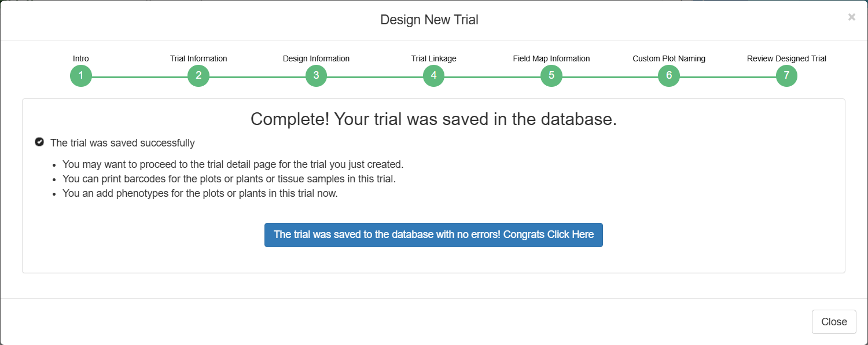The image size is (868, 345).
Task: Dismiss dialog with the top-right X
Action: coord(852,17)
